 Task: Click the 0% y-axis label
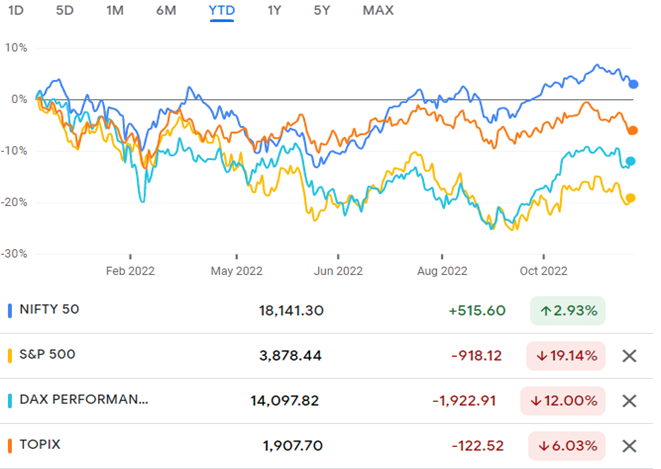19,99
